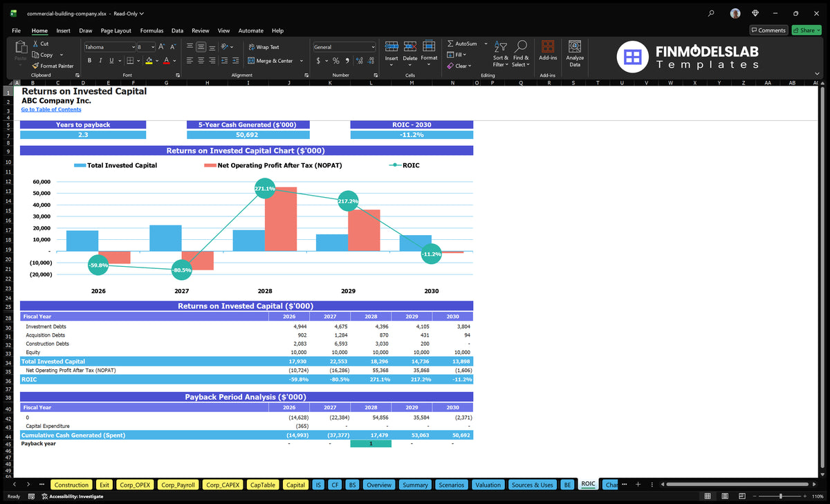Apply the Percent Style number format
830x504 pixels.
[x=336, y=60]
